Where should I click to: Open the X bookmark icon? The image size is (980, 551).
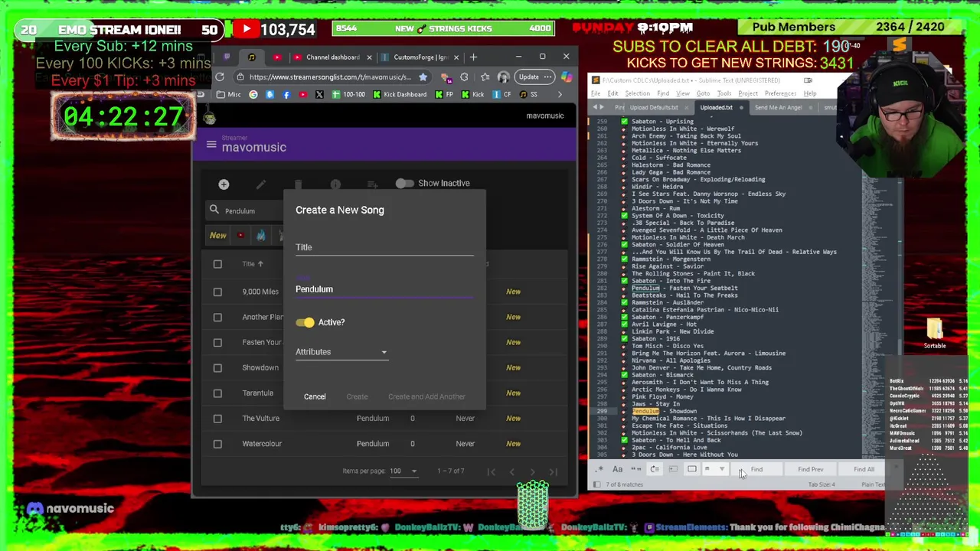(x=319, y=94)
